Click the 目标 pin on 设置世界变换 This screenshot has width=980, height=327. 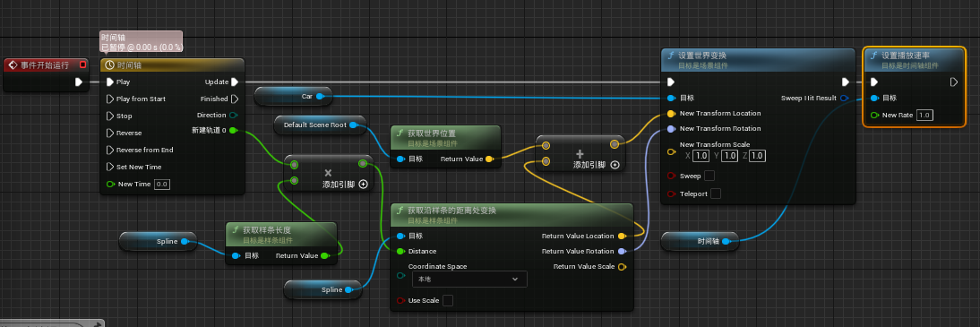[x=671, y=99]
